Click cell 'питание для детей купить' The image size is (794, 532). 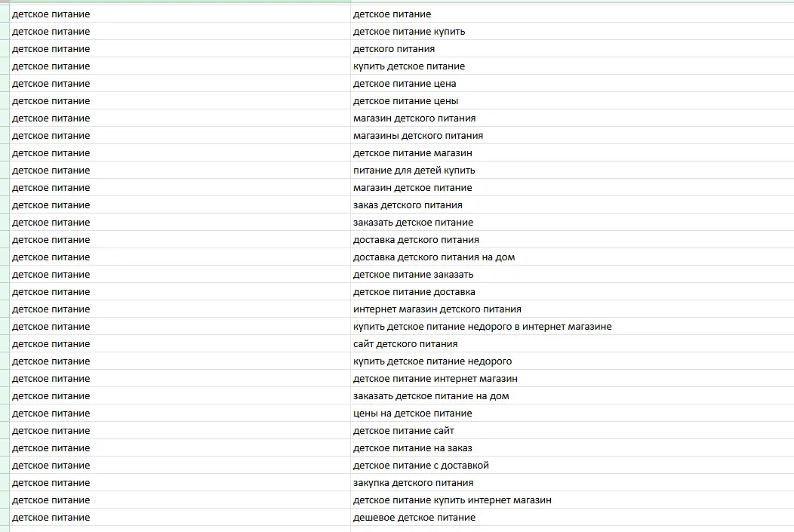click(x=414, y=171)
